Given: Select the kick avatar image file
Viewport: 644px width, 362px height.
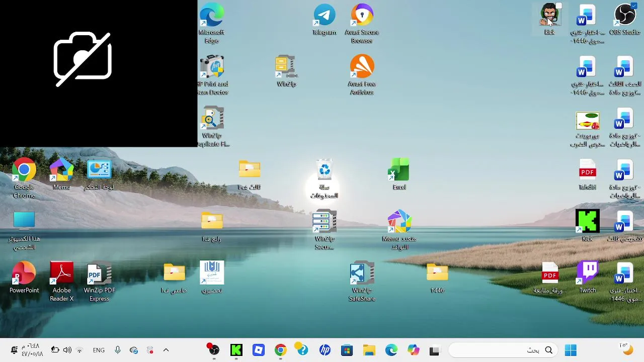Looking at the screenshot, I should pyautogui.click(x=549, y=19).
